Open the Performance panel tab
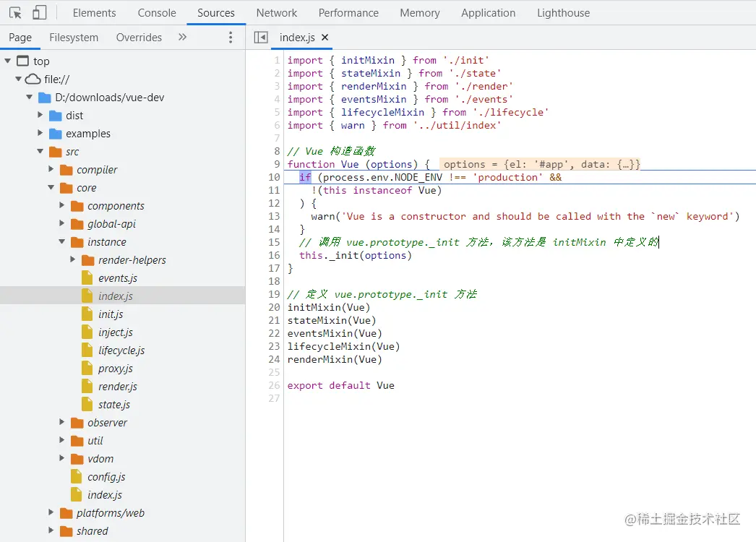Screen dimensions: 756x542 point(348,13)
